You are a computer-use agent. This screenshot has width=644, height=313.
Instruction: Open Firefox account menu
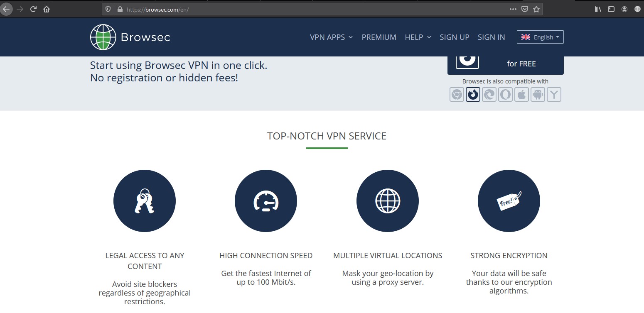pos(624,9)
